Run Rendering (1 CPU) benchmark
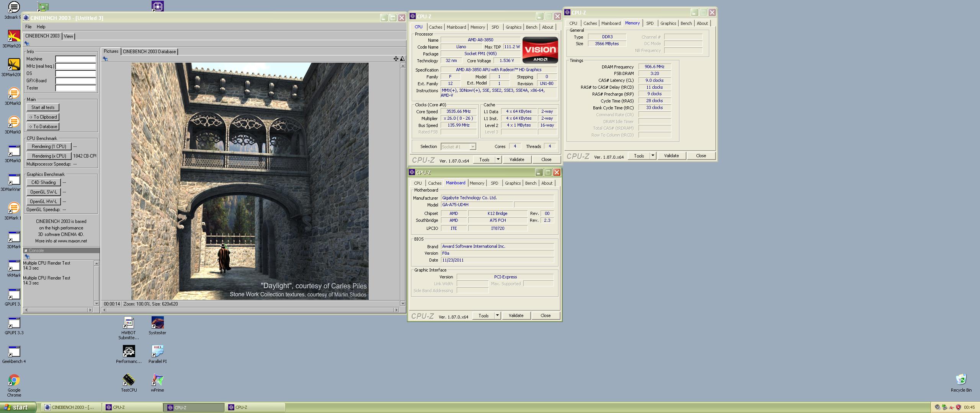The height and width of the screenshot is (413, 980). (49, 146)
